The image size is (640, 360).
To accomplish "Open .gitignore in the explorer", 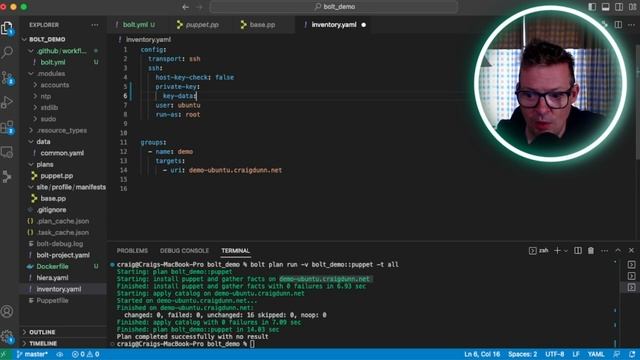I will (51, 210).
